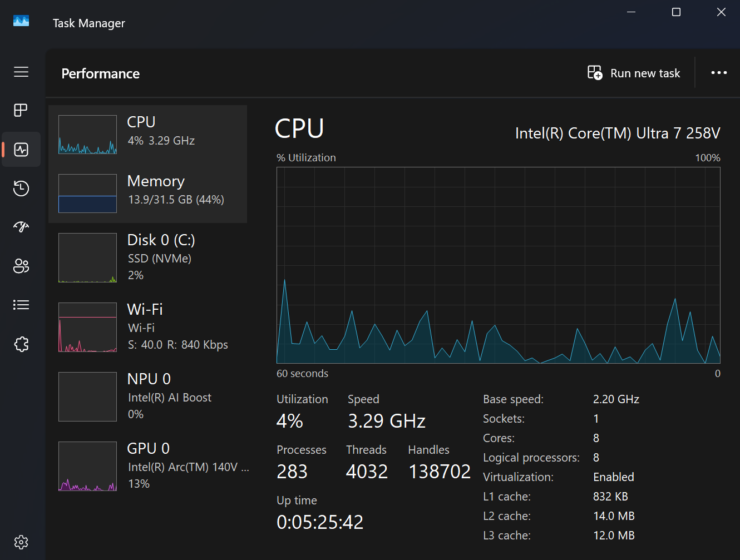The image size is (740, 560).
Task: Go to the Processes page icon
Action: pyautogui.click(x=21, y=110)
